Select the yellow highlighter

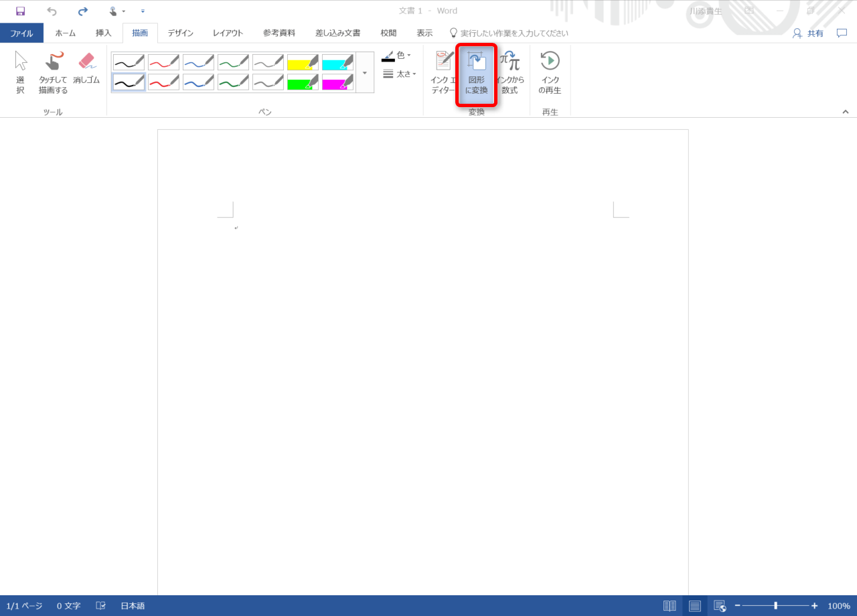click(303, 62)
